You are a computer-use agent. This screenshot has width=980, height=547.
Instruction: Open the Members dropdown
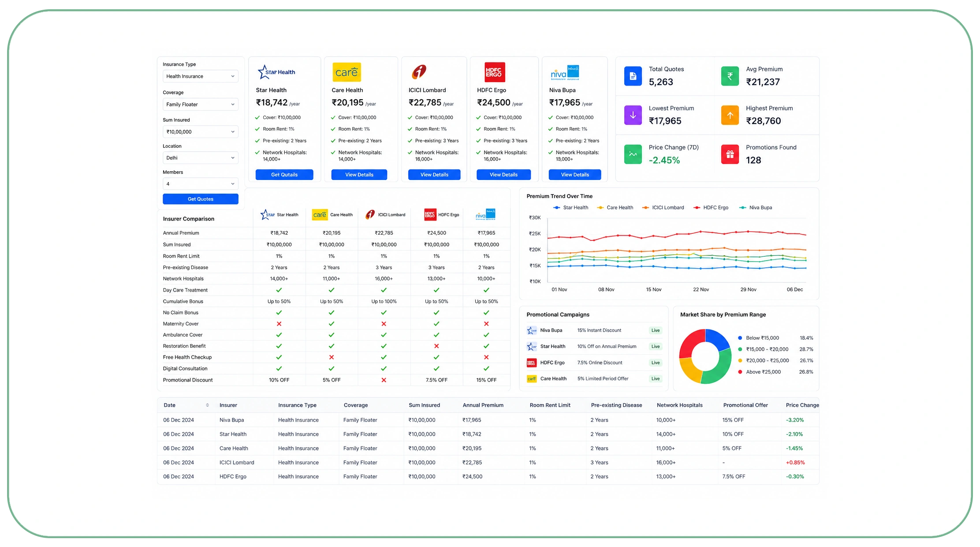coord(201,184)
